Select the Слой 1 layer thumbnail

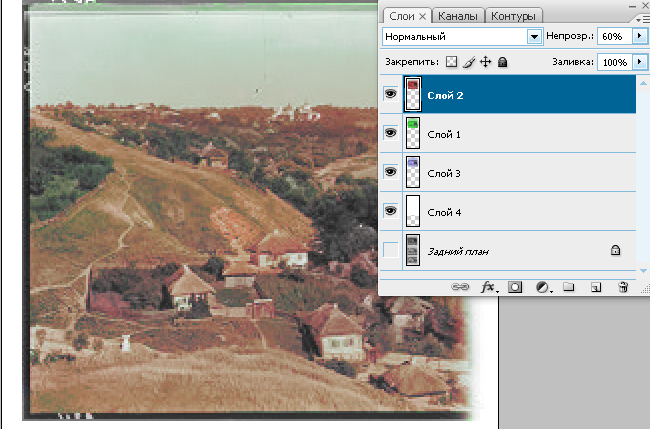(412, 134)
